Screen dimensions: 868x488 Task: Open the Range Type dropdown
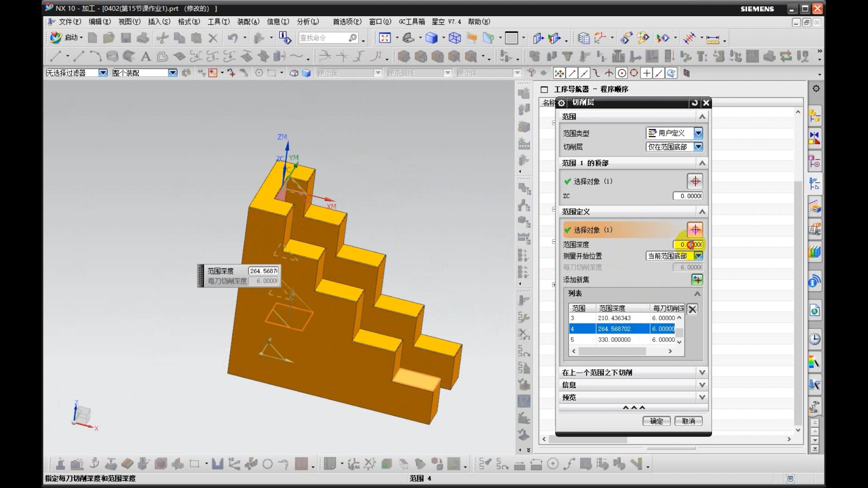tap(698, 133)
